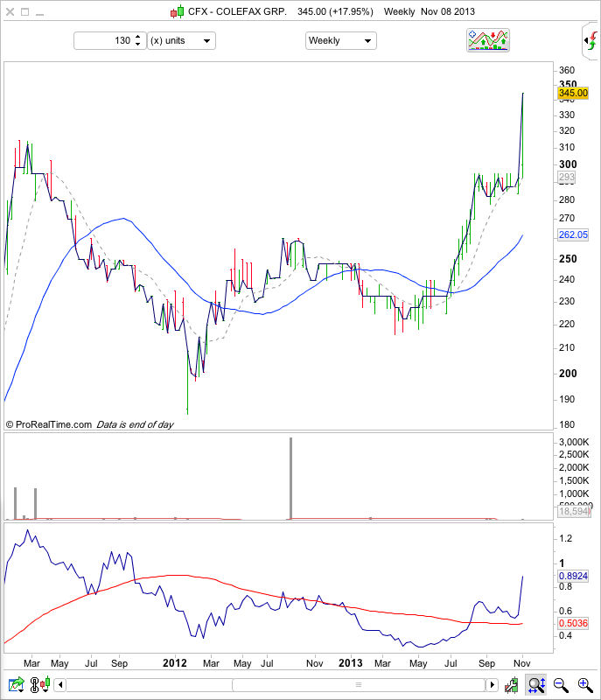The image size is (601, 700).
Task: Increase the units stepper value
Action: (x=138, y=37)
